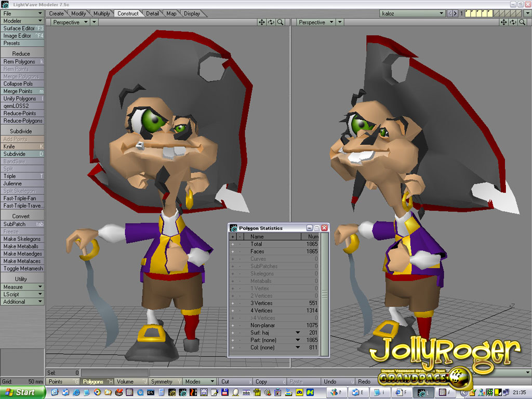
Task: Switch to Points selection mode
Action: (x=63, y=382)
